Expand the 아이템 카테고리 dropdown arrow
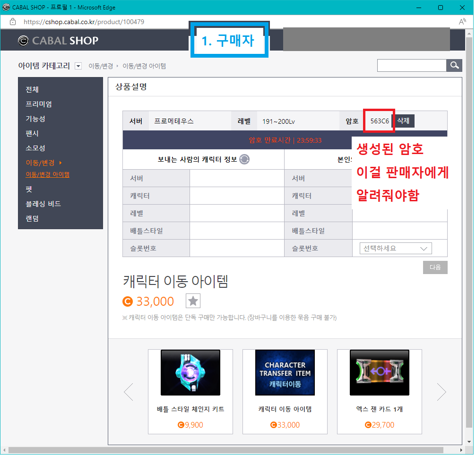Screen dimensions: 476x456 (x=78, y=66)
